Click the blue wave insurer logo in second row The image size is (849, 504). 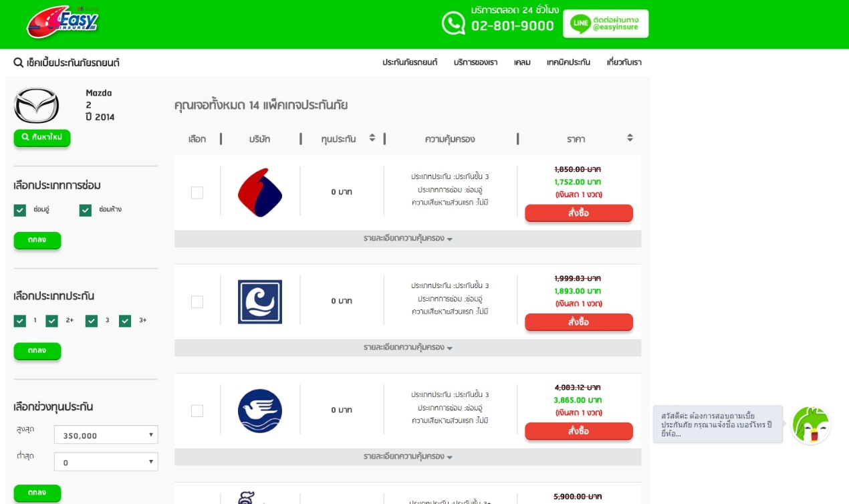pyautogui.click(x=260, y=301)
